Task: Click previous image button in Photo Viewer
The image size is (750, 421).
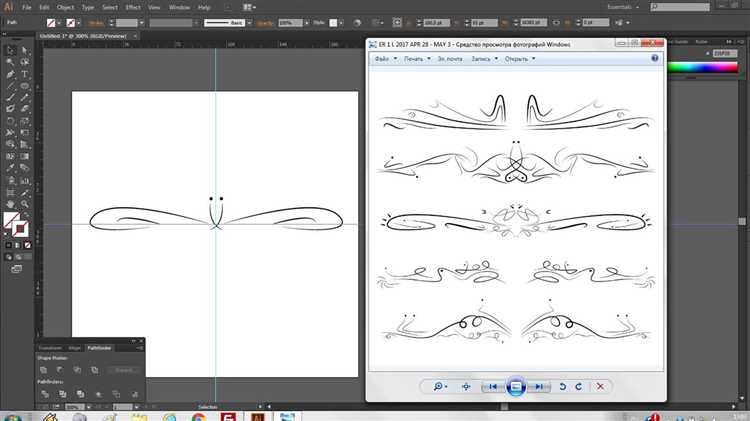Action: 493,387
